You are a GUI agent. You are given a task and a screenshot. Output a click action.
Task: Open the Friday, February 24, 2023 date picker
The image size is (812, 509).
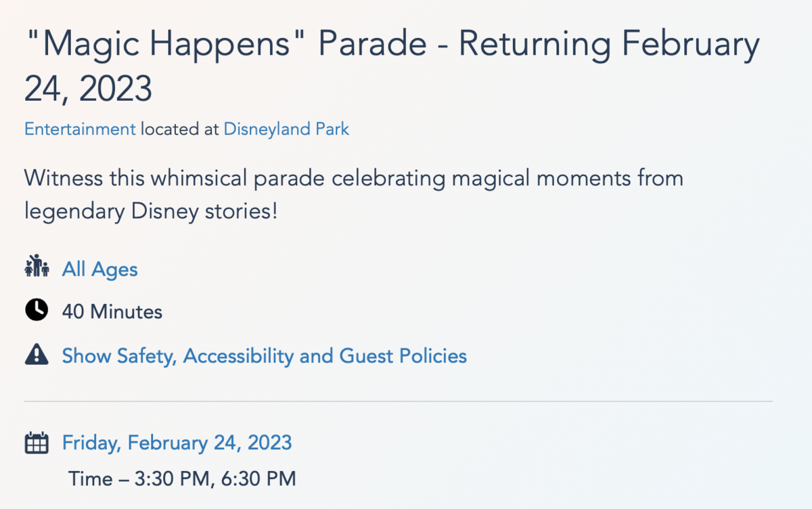(x=177, y=443)
